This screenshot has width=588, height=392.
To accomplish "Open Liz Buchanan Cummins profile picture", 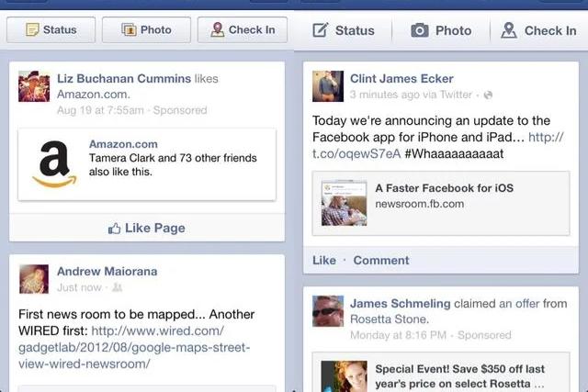I will [34, 85].
